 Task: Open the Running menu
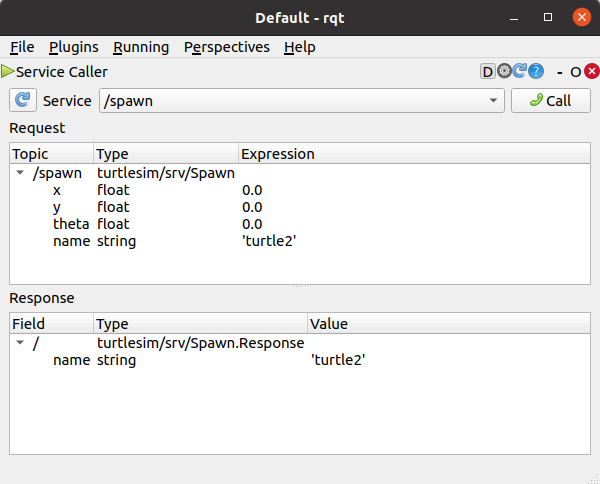tap(140, 47)
